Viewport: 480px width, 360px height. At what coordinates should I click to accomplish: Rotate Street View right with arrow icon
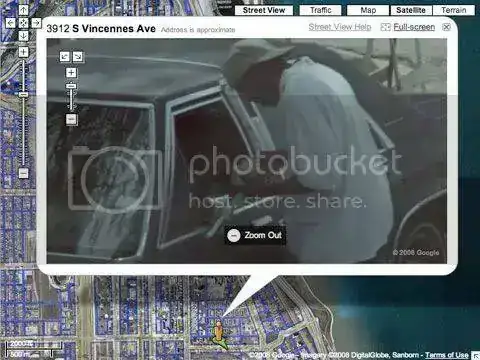point(78,57)
